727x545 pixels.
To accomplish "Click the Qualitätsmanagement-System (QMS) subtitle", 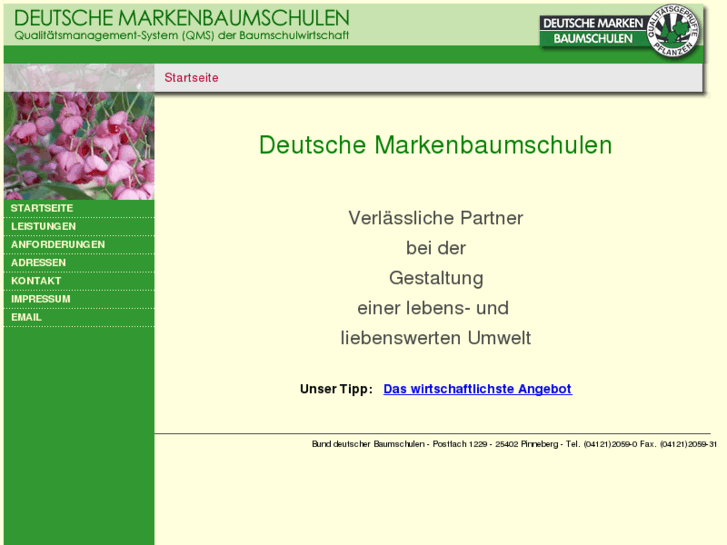I will [x=182, y=35].
